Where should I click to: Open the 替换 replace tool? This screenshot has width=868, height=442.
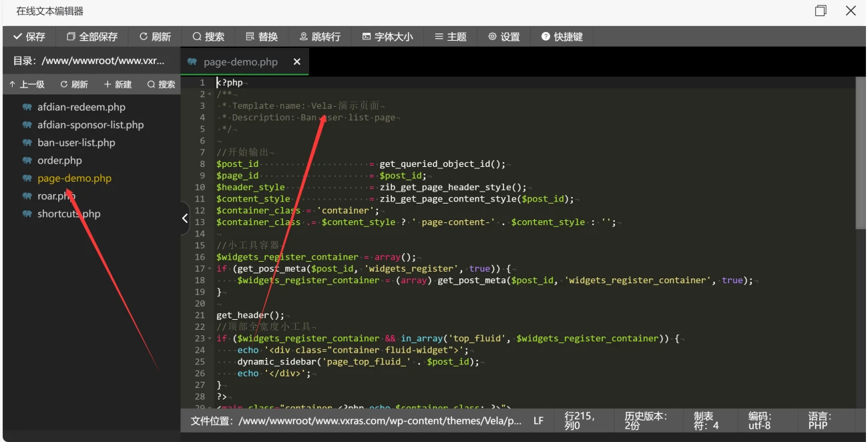[262, 37]
